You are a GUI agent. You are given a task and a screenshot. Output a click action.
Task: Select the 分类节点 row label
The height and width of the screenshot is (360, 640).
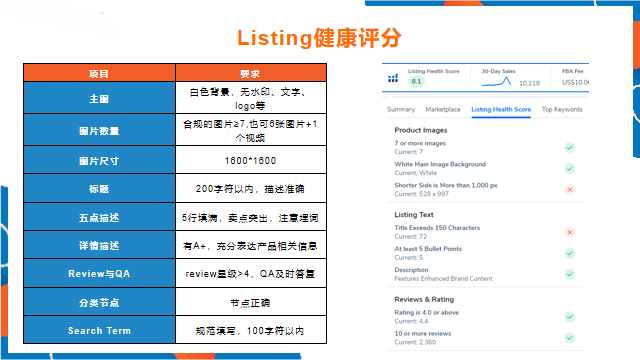tap(99, 302)
